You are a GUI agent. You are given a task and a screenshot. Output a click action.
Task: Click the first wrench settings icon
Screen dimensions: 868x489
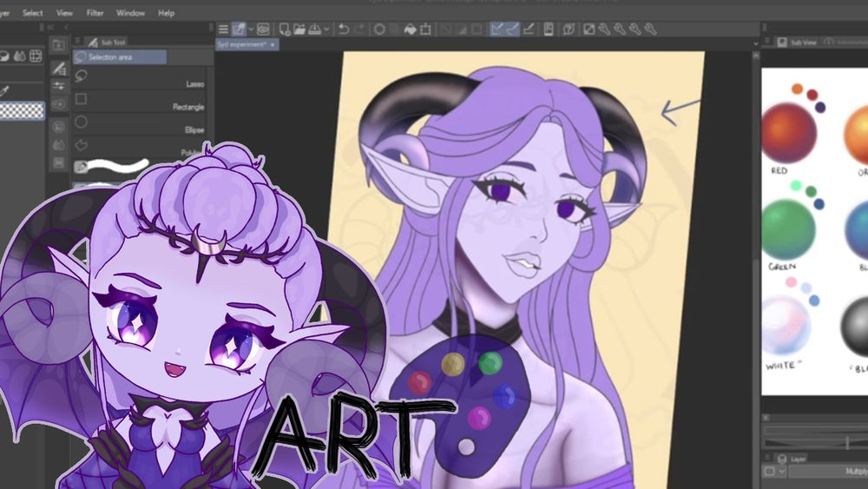604,30
